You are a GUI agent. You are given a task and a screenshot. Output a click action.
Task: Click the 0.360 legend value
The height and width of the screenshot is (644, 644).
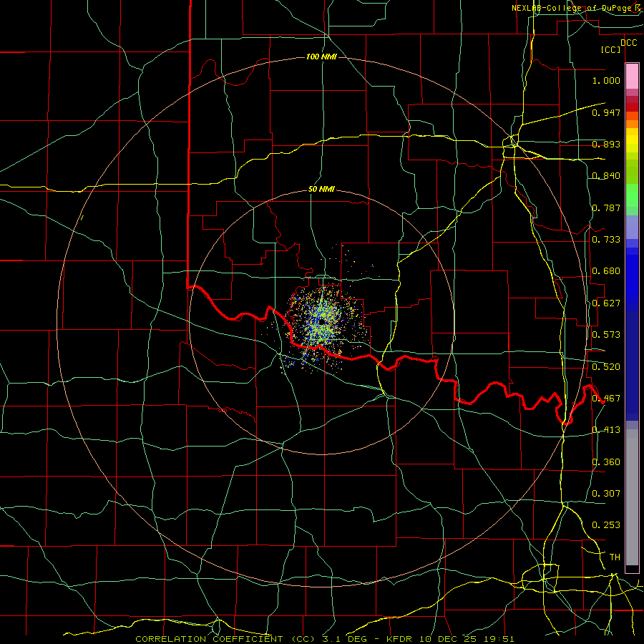tap(606, 462)
